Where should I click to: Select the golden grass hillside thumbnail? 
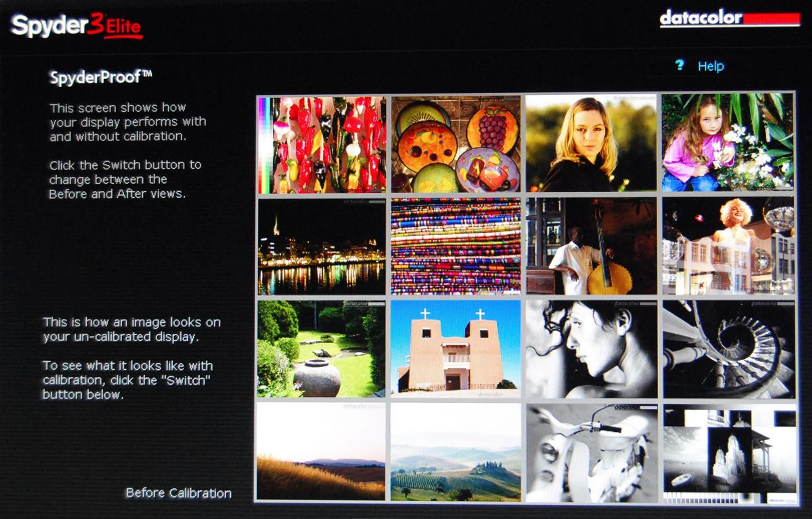tap(321, 452)
